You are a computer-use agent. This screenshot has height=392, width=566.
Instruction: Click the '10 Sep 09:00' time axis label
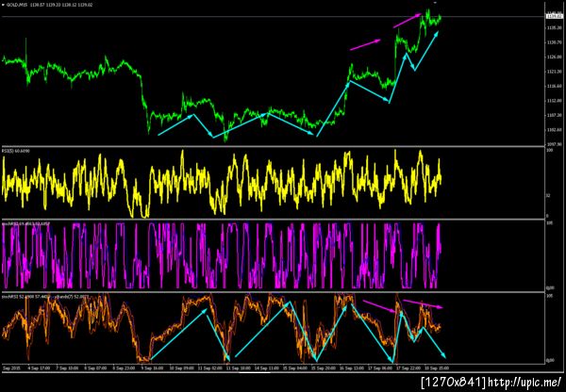[180, 368]
